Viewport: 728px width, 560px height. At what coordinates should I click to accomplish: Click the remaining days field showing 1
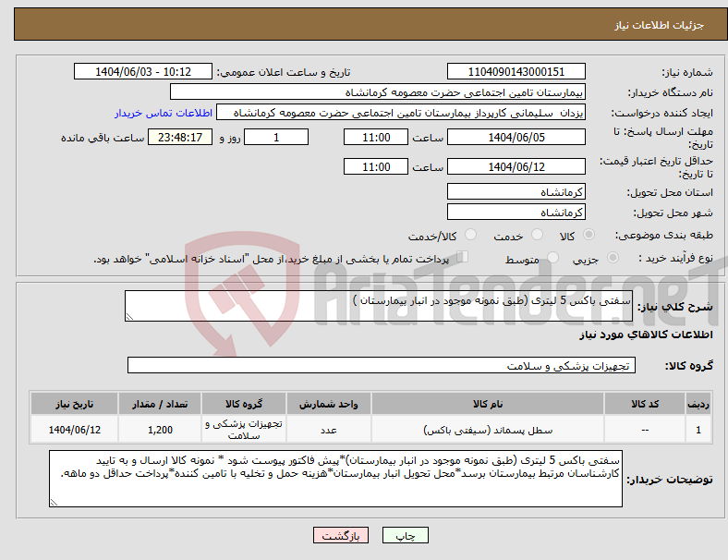(x=276, y=137)
